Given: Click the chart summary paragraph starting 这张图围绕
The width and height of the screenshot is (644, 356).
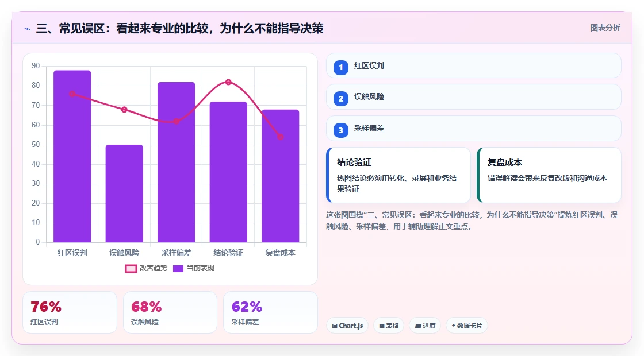Looking at the screenshot, I should 472,220.
